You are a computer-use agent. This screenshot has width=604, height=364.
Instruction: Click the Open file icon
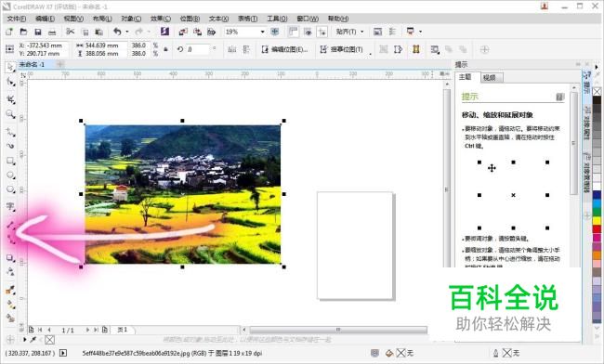coord(23,32)
